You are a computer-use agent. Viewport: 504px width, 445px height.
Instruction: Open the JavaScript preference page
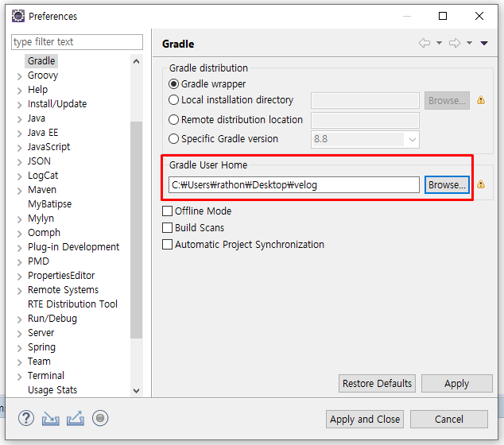[48, 147]
